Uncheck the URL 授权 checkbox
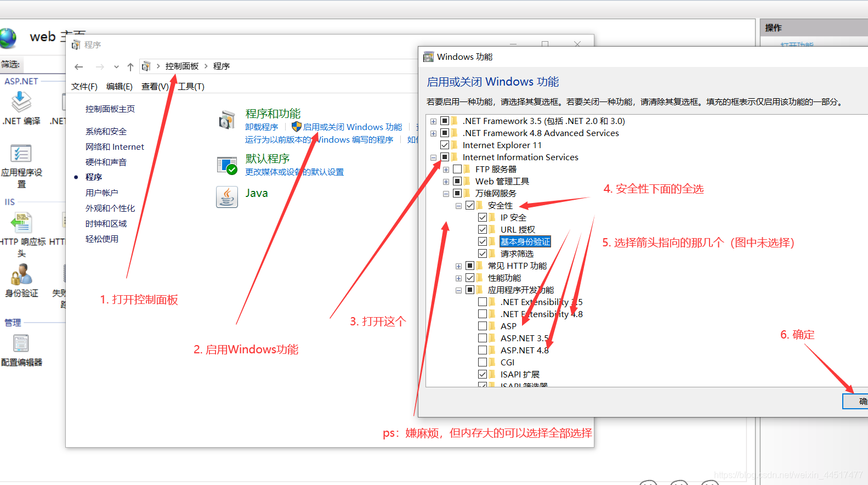Viewport: 868px width, 485px height. pyautogui.click(x=483, y=229)
